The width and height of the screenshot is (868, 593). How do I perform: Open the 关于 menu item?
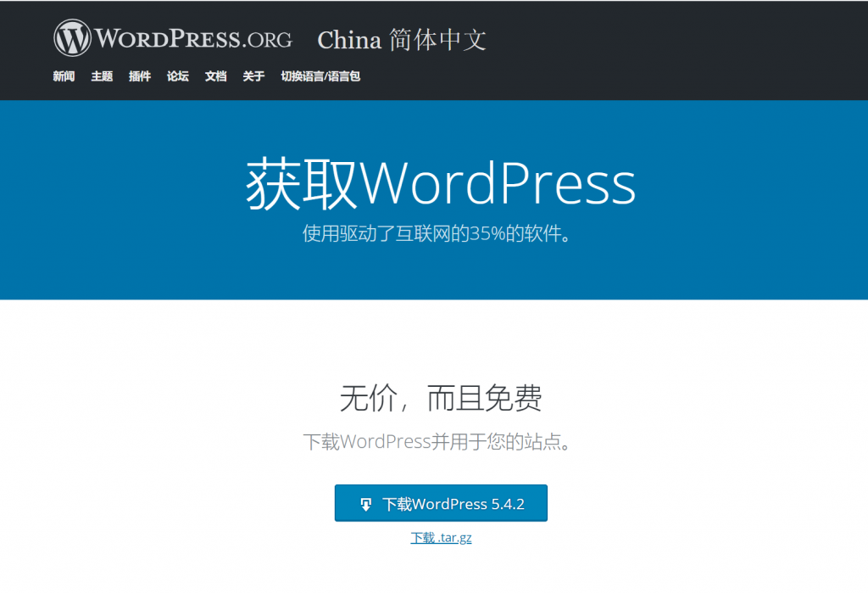(x=253, y=76)
